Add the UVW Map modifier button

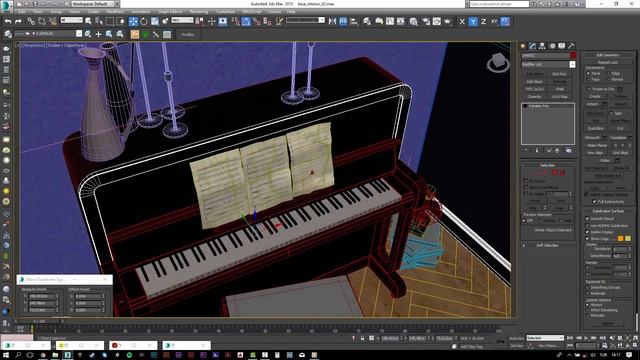tap(560, 97)
